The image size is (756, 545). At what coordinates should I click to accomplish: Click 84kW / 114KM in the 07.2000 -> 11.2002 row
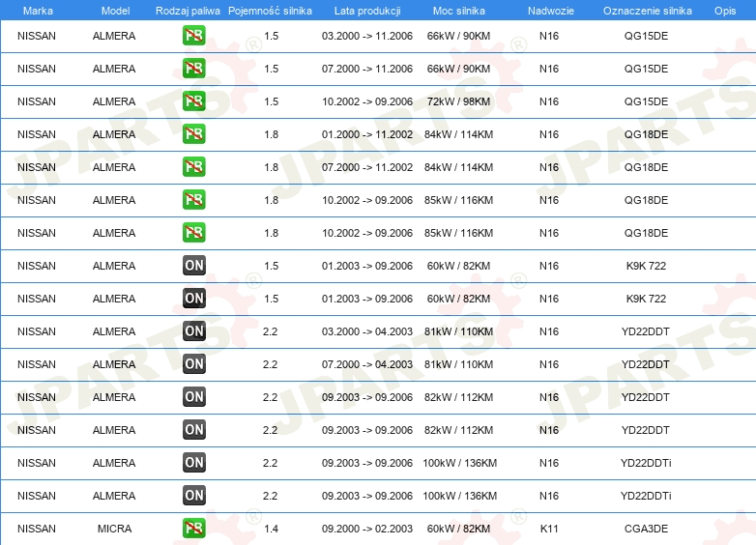(x=458, y=167)
